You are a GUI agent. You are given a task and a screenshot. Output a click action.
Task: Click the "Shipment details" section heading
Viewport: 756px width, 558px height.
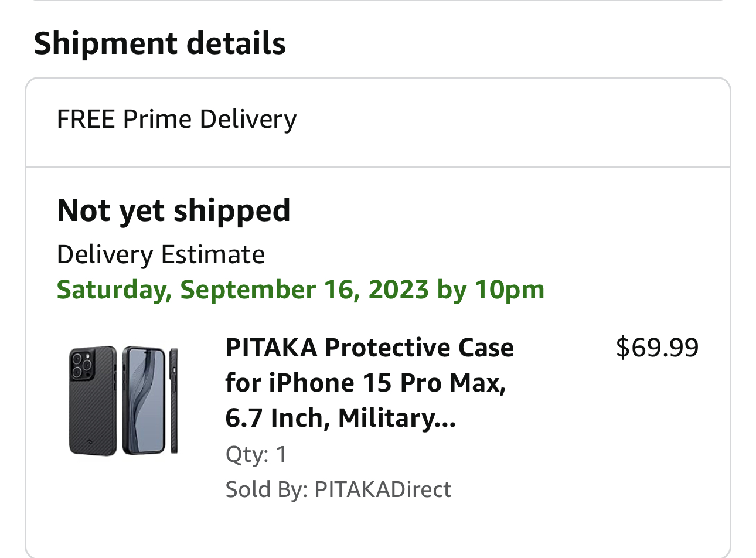(x=159, y=44)
